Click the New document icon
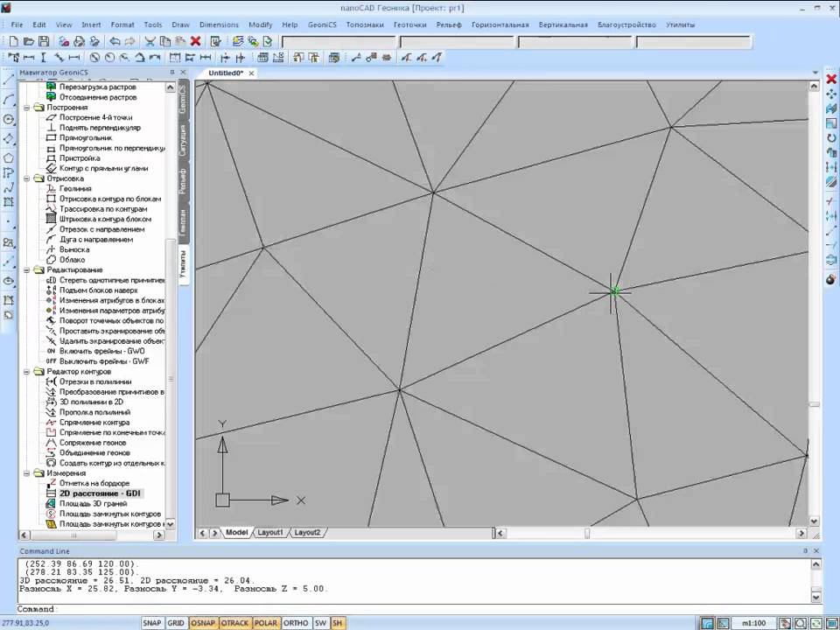This screenshot has height=630, width=840. [13, 41]
